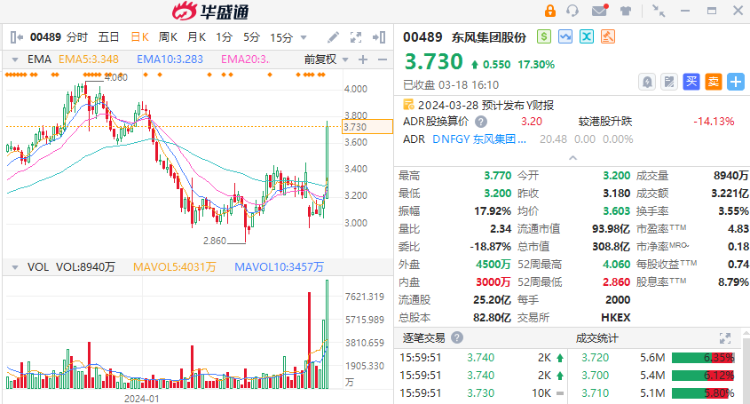Image resolution: width=750 pixels, height=404 pixels.
Task: Click the tallest green volume bar
Action: tap(327, 334)
